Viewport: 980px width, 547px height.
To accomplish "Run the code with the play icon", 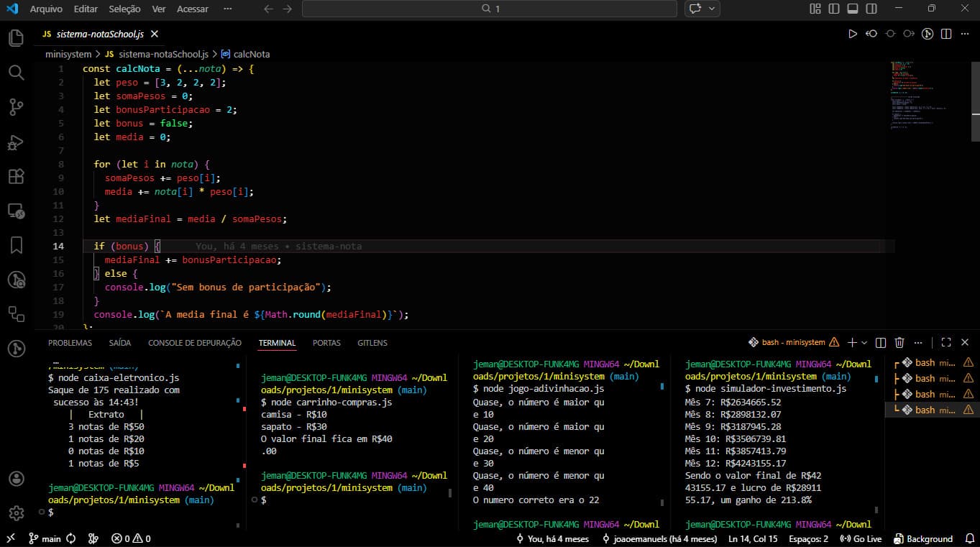I will 853,34.
